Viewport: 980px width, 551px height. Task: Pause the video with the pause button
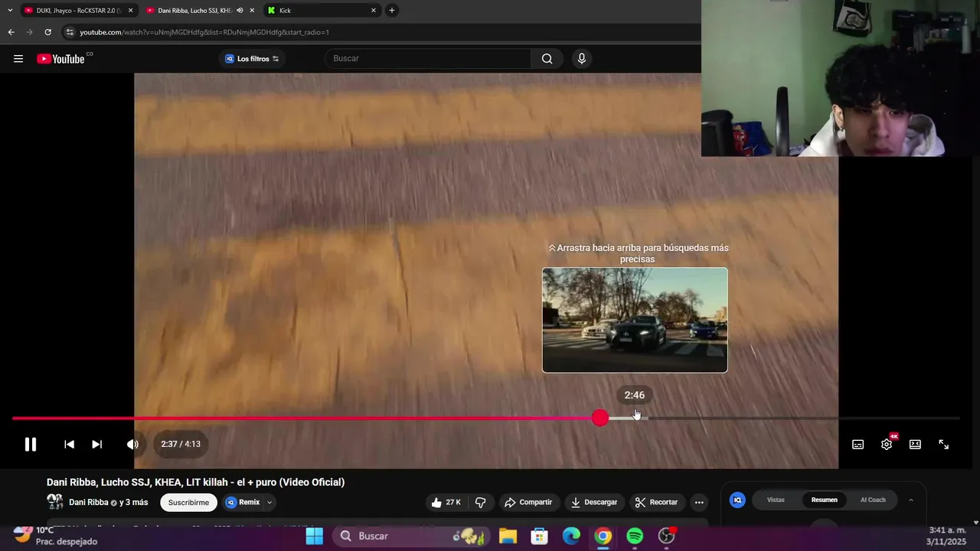coord(31,444)
